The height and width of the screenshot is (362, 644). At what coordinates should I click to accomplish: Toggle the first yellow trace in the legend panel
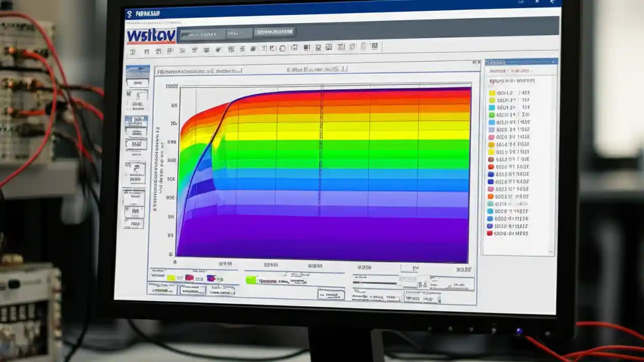[492, 93]
